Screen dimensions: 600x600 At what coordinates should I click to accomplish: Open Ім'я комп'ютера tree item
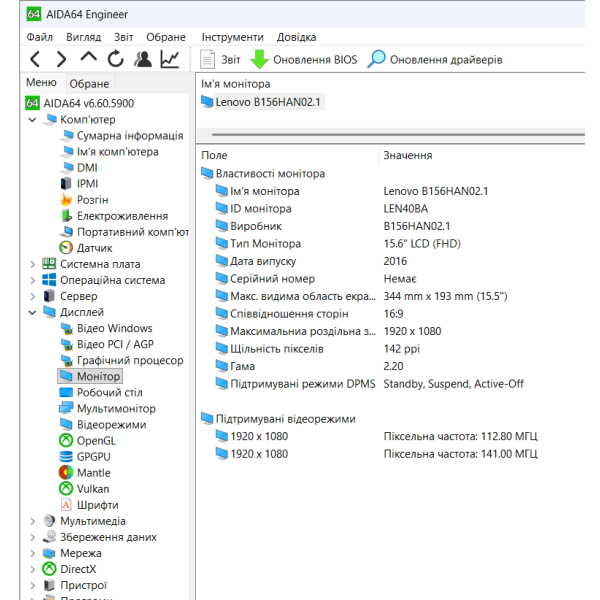click(x=109, y=152)
